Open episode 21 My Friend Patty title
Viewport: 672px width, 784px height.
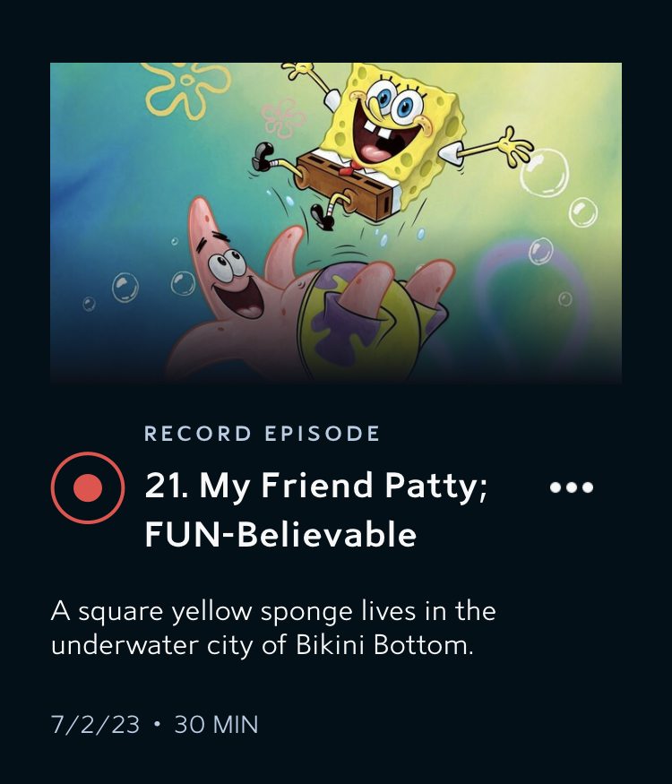click(316, 486)
